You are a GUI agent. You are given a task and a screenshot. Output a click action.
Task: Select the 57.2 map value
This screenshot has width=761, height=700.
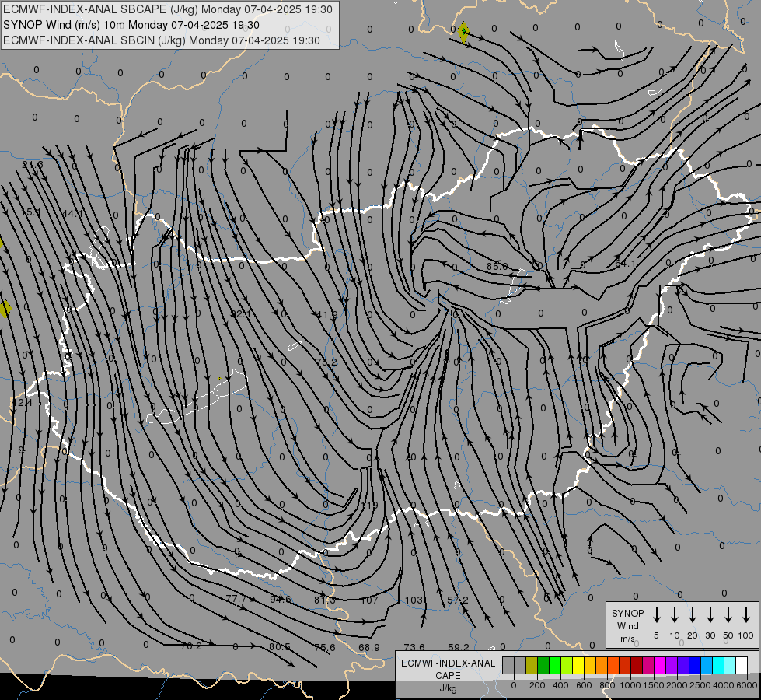[x=458, y=600]
